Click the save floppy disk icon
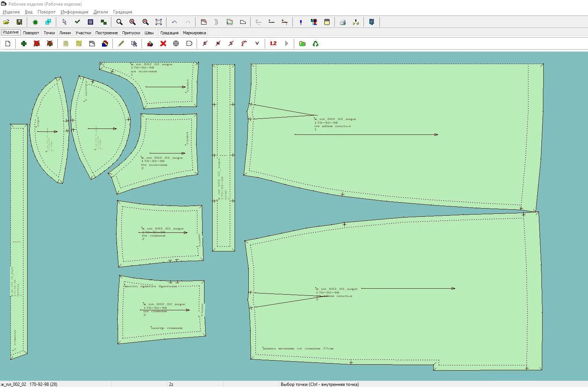Screen dimensions: 588x387 (19, 22)
